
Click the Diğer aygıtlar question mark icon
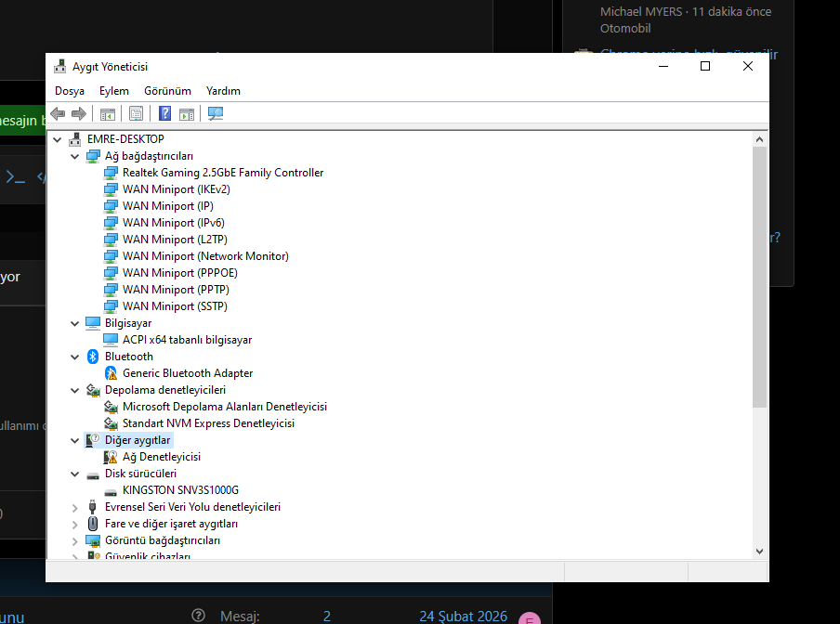(x=93, y=440)
